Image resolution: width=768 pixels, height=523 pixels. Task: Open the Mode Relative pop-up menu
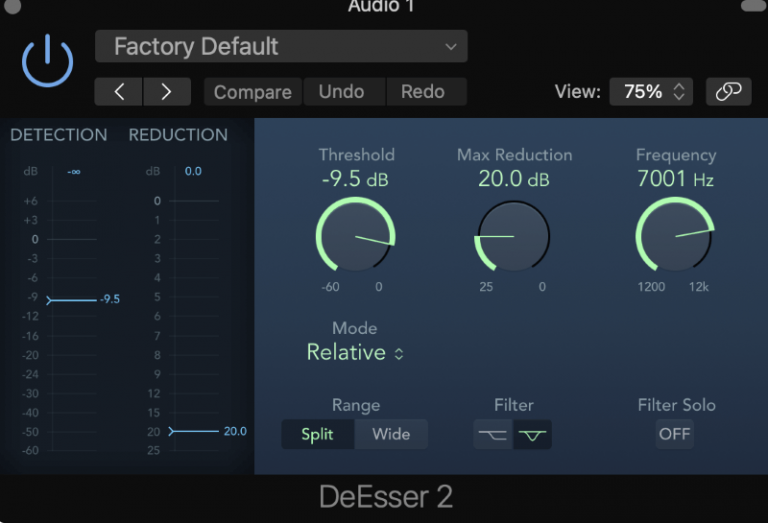tap(355, 353)
